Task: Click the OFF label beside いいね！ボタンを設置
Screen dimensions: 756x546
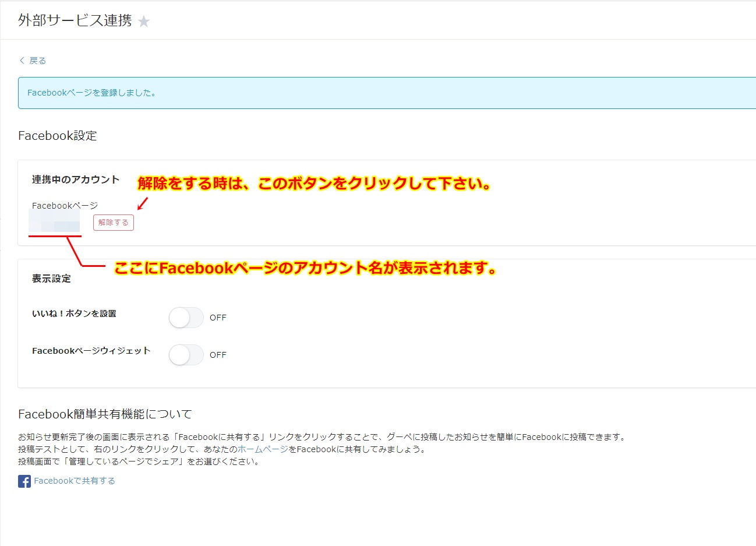Action: [218, 318]
